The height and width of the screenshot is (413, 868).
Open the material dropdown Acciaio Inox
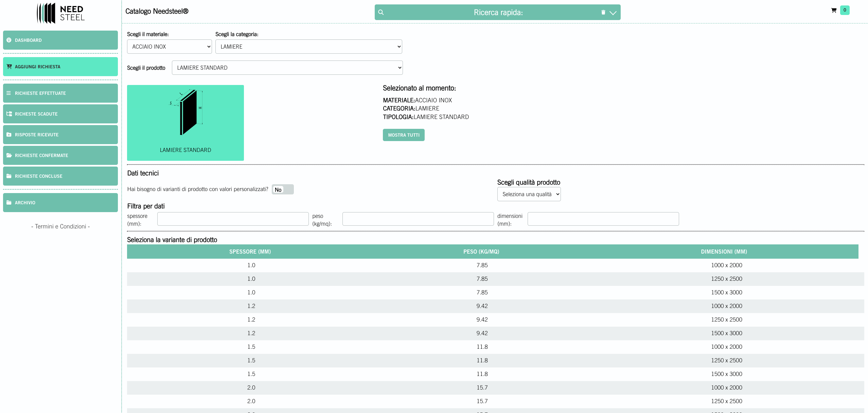coord(170,47)
